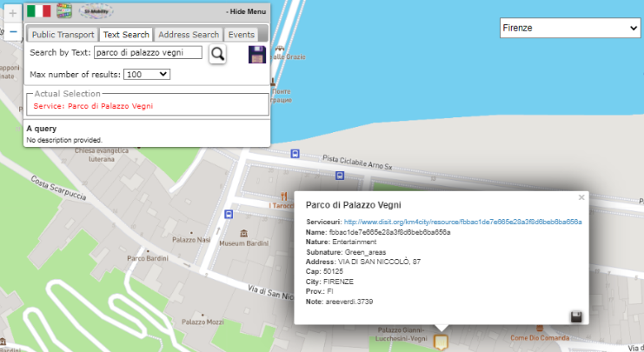Zoom in on the map
This screenshot has height=352, width=644.
(12, 14)
